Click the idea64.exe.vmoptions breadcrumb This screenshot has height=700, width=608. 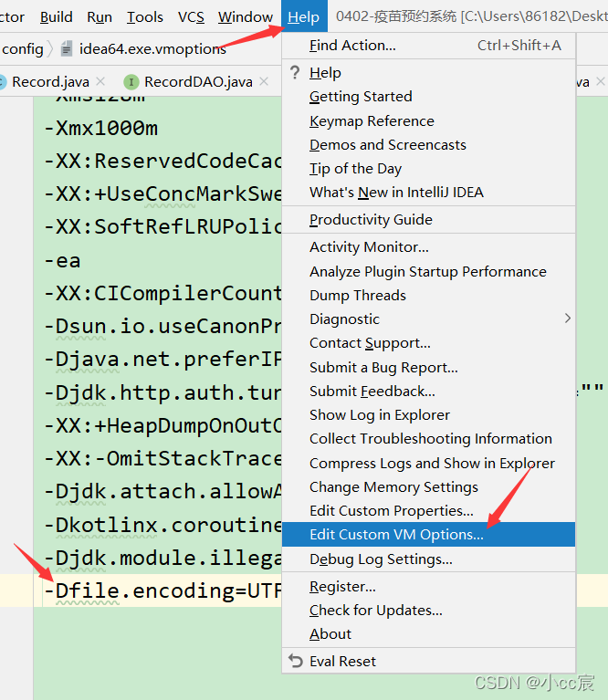point(152,48)
